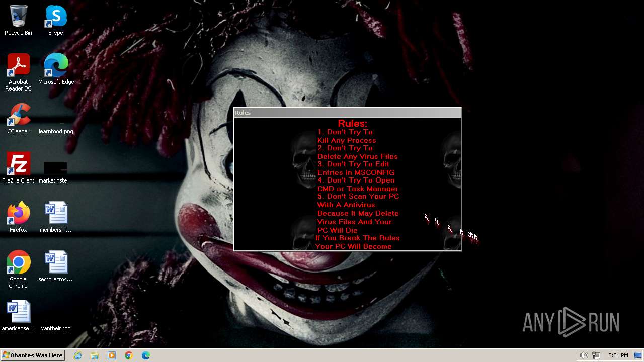Select the sectoracros... Word document
Viewport: 644px width, 362px height.
tap(56, 266)
